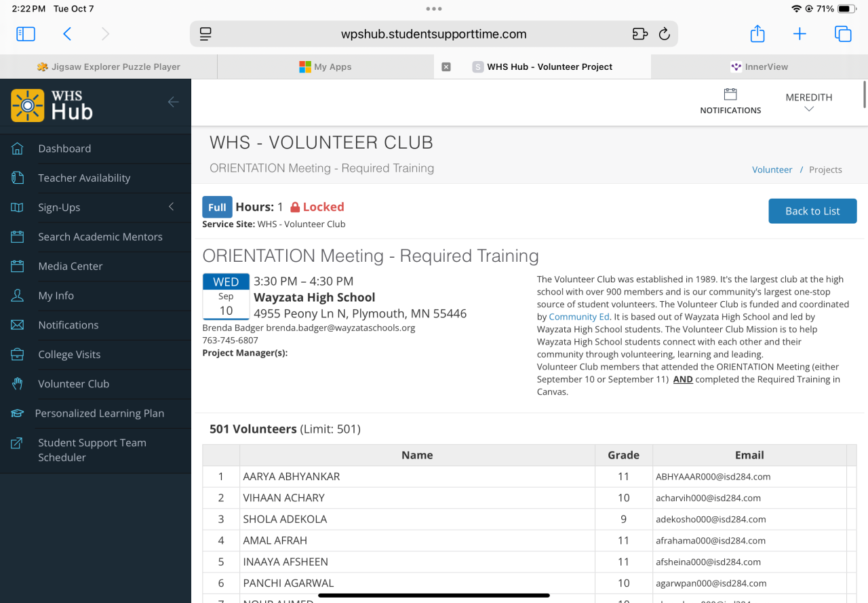Screen dimensions: 868x603
Task: Expand the Sign-Ups submenu chevron
Action: pyautogui.click(x=171, y=207)
